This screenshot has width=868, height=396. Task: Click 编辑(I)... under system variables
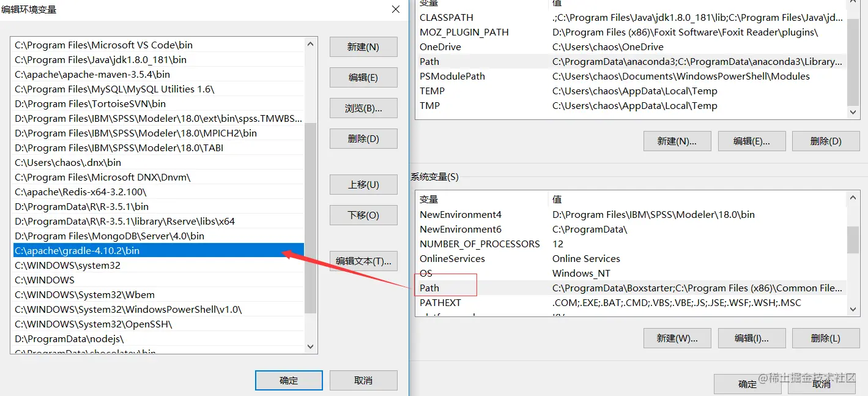click(751, 338)
